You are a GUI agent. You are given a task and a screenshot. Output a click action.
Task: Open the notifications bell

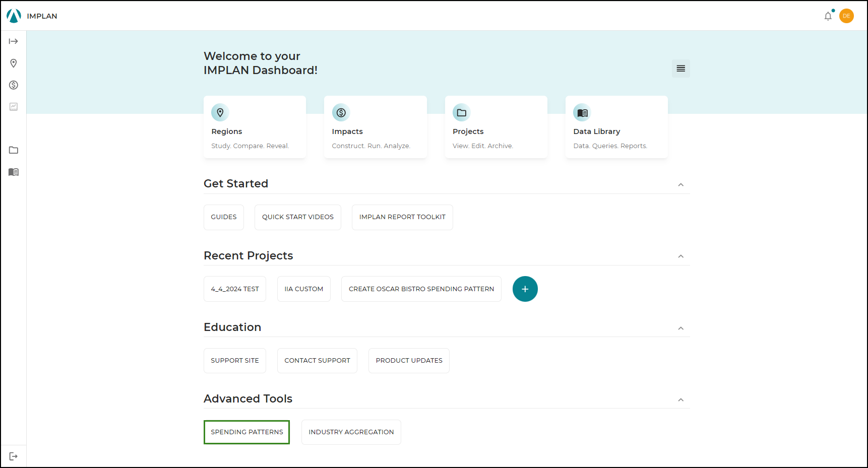click(828, 16)
